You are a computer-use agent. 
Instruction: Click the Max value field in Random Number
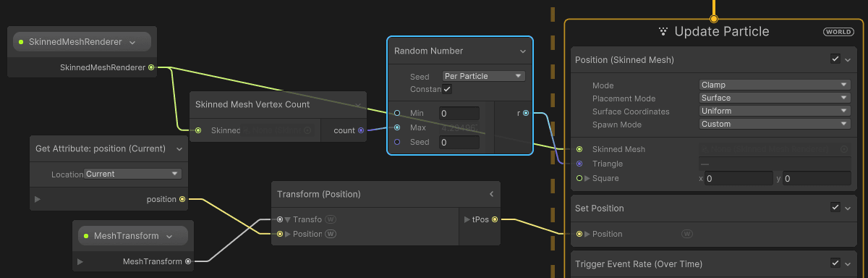[x=459, y=127]
